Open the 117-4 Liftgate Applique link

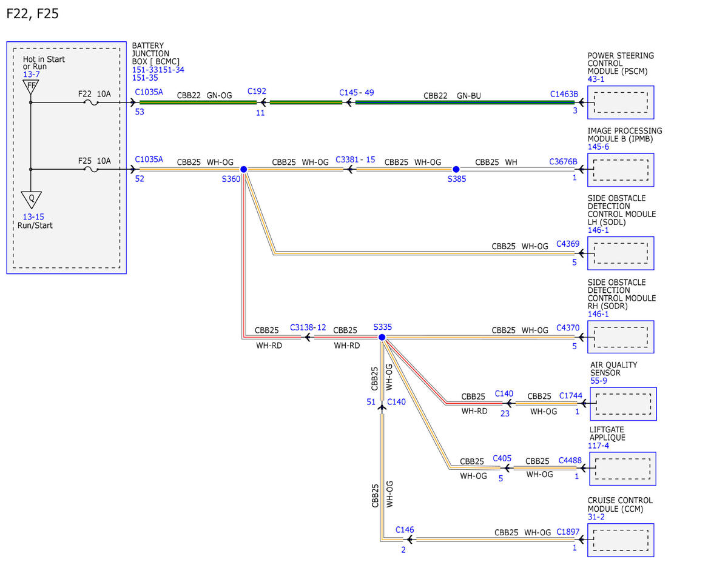tap(598, 446)
